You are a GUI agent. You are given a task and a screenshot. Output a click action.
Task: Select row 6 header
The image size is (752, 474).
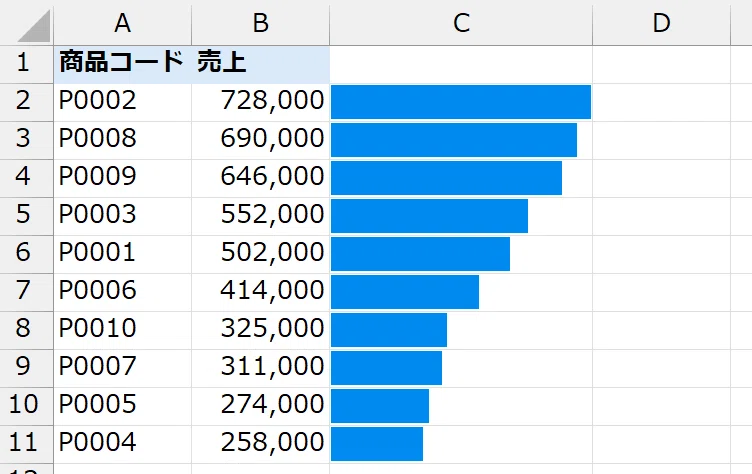click(x=26, y=254)
